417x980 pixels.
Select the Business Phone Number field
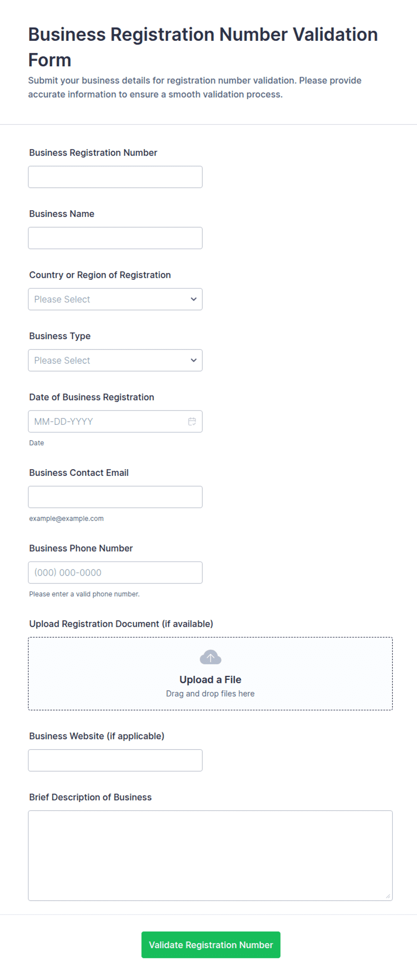[115, 573]
